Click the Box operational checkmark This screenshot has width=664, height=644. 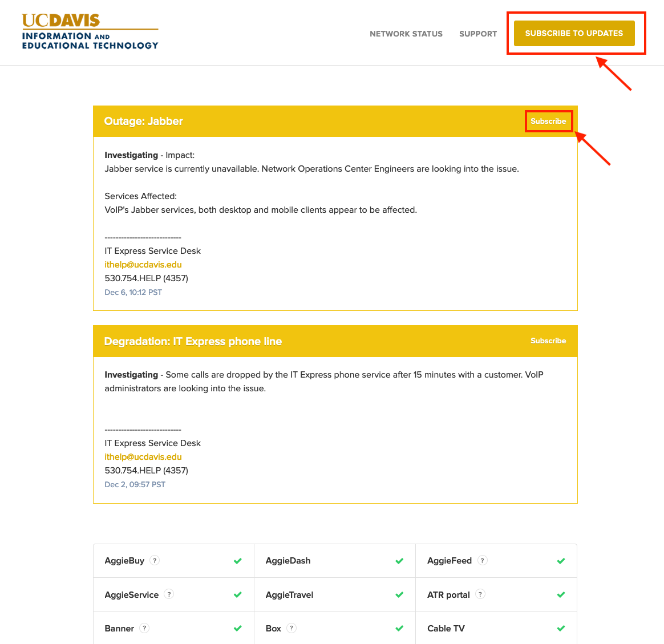click(x=399, y=629)
